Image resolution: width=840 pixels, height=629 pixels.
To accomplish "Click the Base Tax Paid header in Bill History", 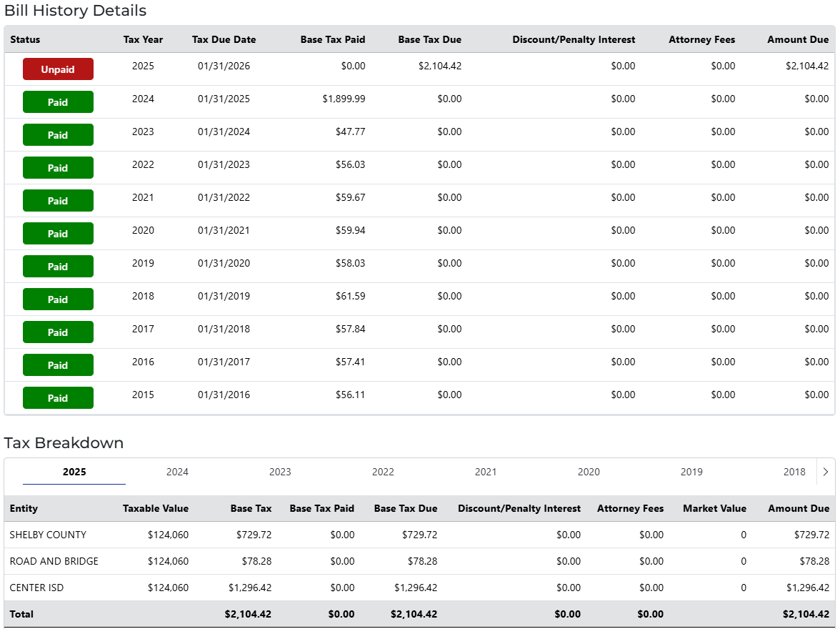I will 333,39.
